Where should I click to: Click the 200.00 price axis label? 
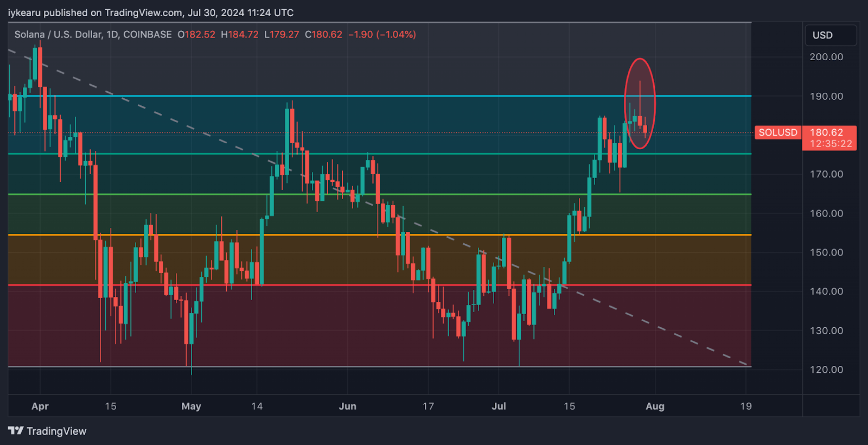click(826, 57)
